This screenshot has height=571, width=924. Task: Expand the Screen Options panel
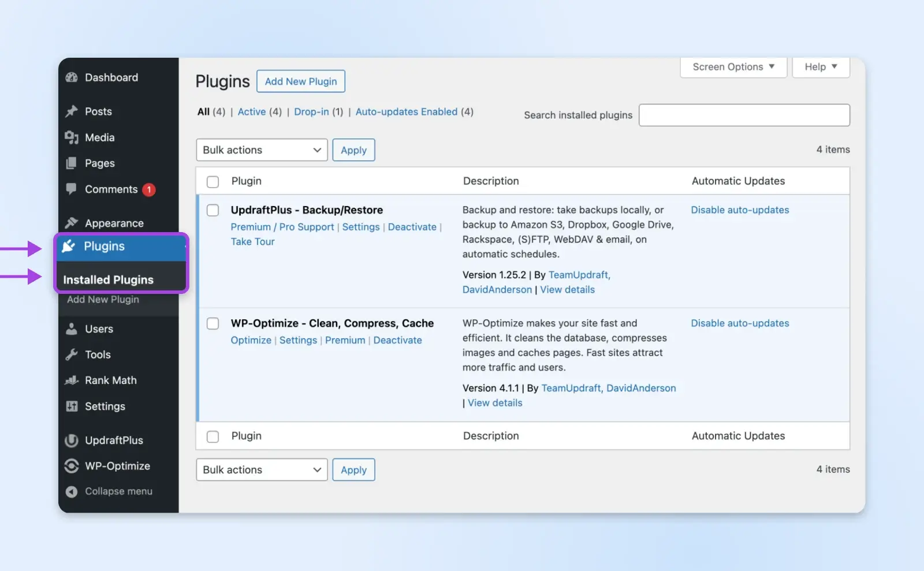[x=733, y=67]
